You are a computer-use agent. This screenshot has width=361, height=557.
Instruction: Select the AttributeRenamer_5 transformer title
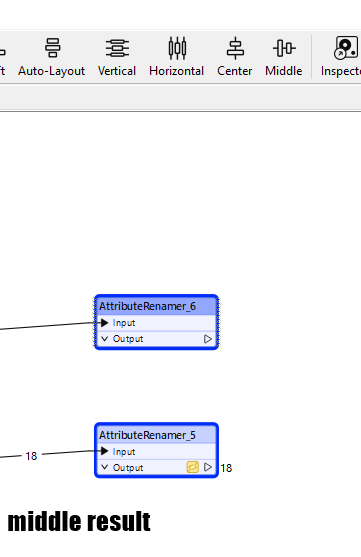pos(147,435)
